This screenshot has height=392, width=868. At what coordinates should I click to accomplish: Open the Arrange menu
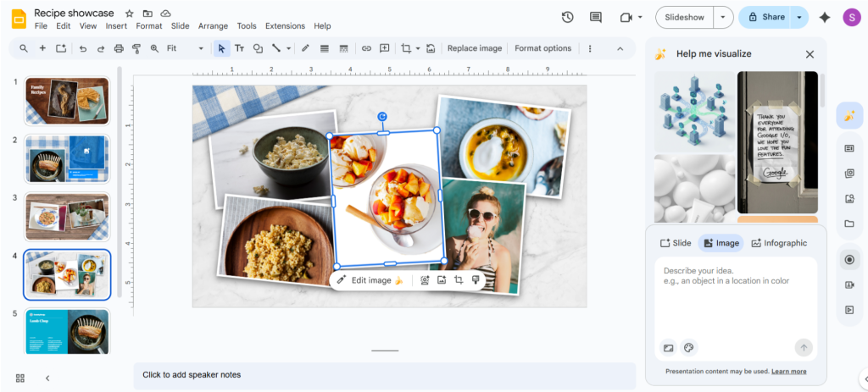tap(213, 26)
